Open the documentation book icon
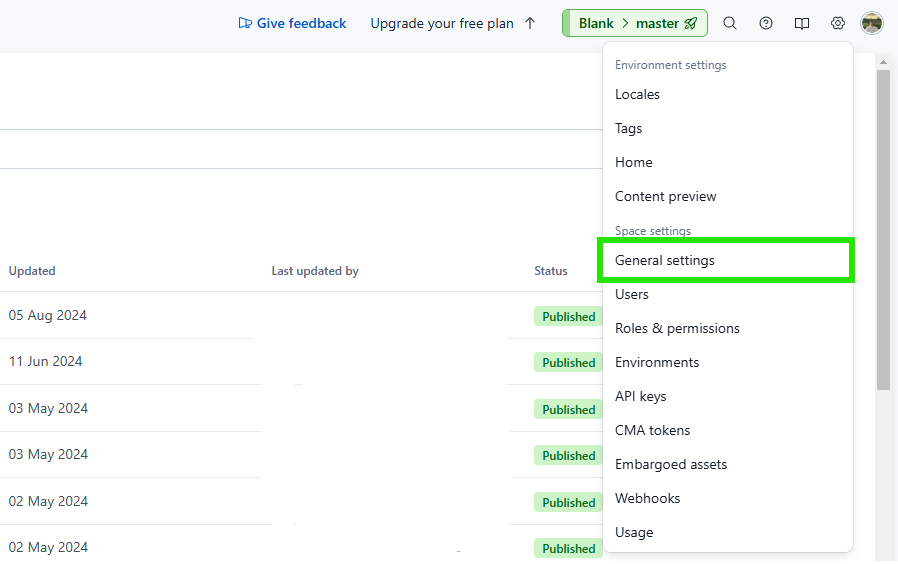 point(802,23)
